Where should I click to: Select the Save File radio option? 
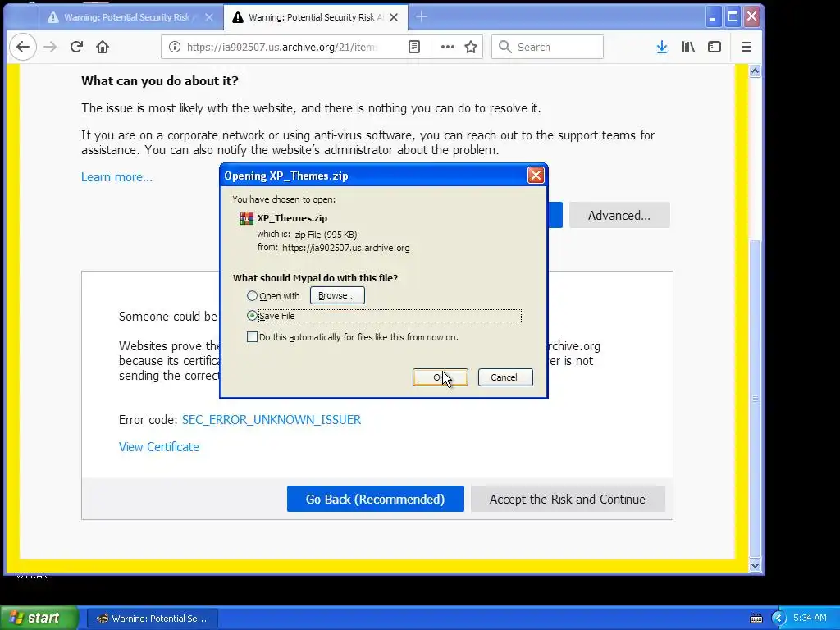(x=252, y=316)
